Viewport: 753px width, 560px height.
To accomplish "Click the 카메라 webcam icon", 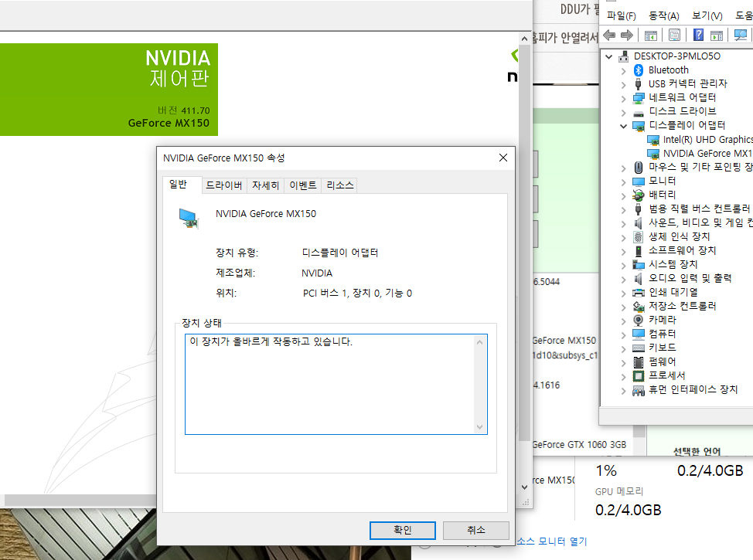I will coord(639,320).
